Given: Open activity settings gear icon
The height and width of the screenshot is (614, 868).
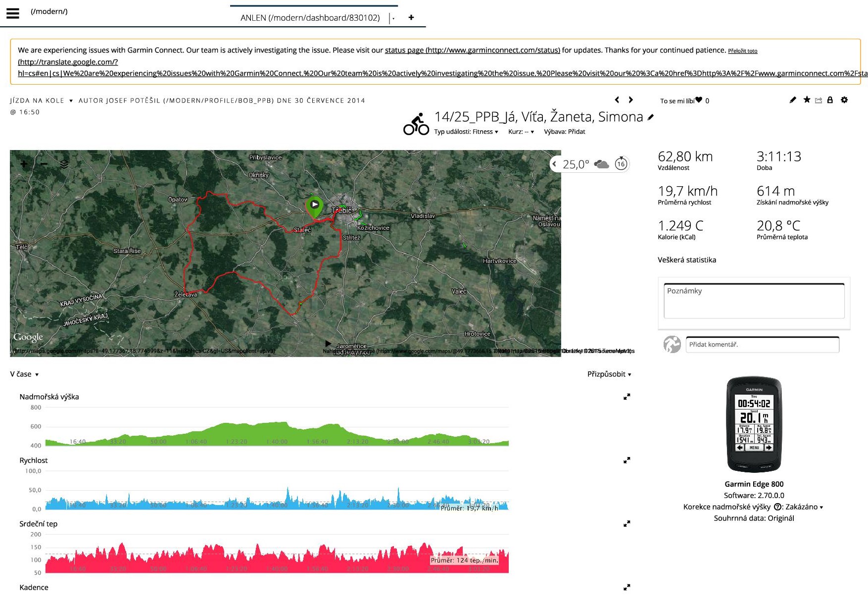Looking at the screenshot, I should click(844, 100).
